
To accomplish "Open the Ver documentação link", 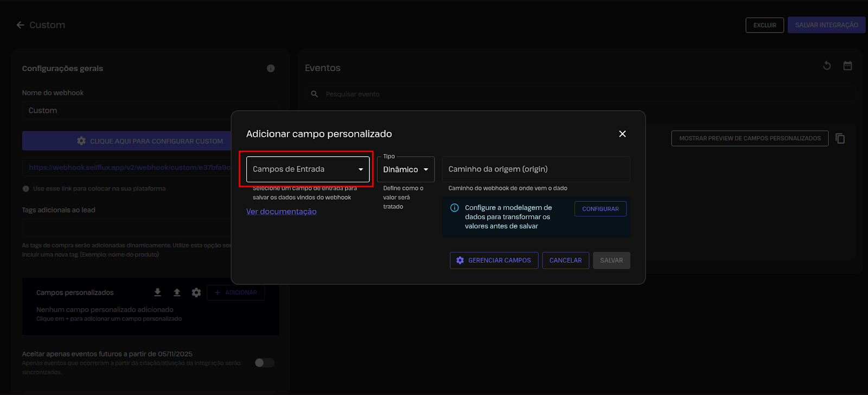I will point(281,212).
